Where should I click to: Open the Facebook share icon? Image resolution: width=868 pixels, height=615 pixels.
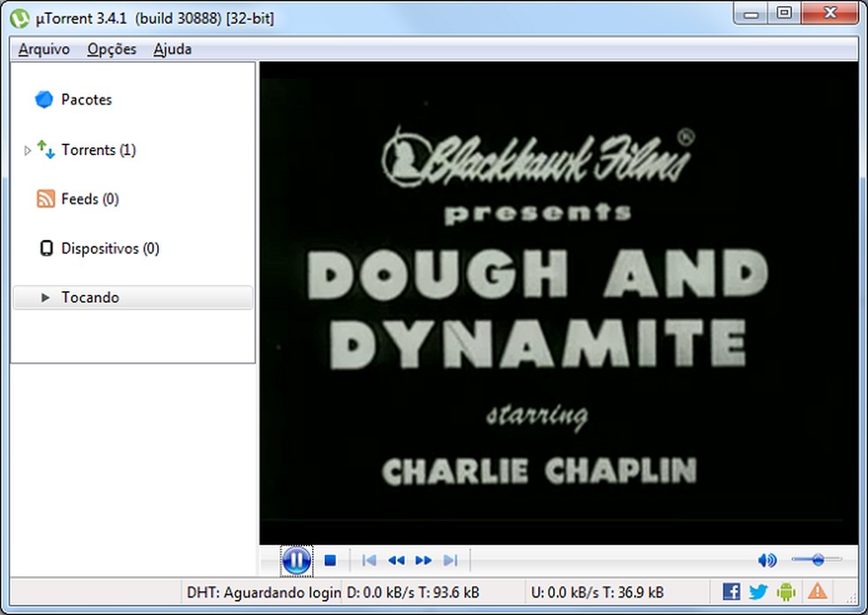point(731,592)
